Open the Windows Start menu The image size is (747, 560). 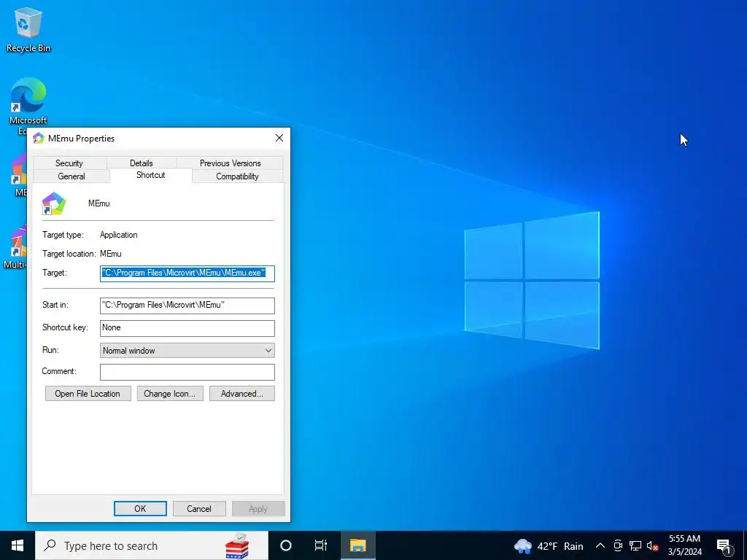18,545
